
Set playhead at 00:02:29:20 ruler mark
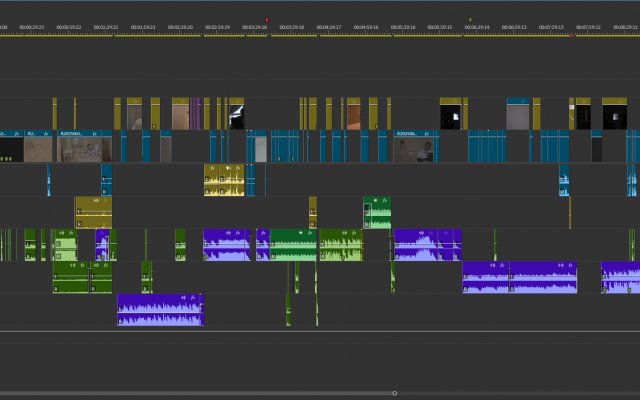click(x=180, y=27)
